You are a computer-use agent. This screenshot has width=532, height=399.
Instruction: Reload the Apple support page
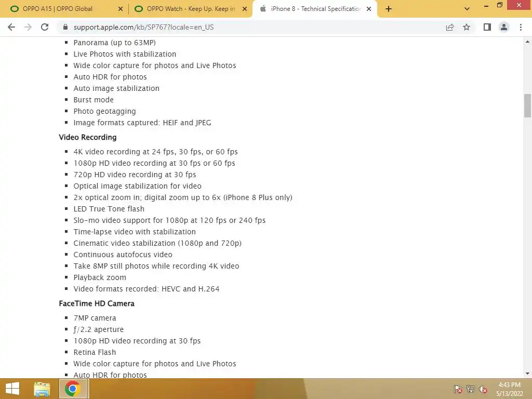coord(45,27)
